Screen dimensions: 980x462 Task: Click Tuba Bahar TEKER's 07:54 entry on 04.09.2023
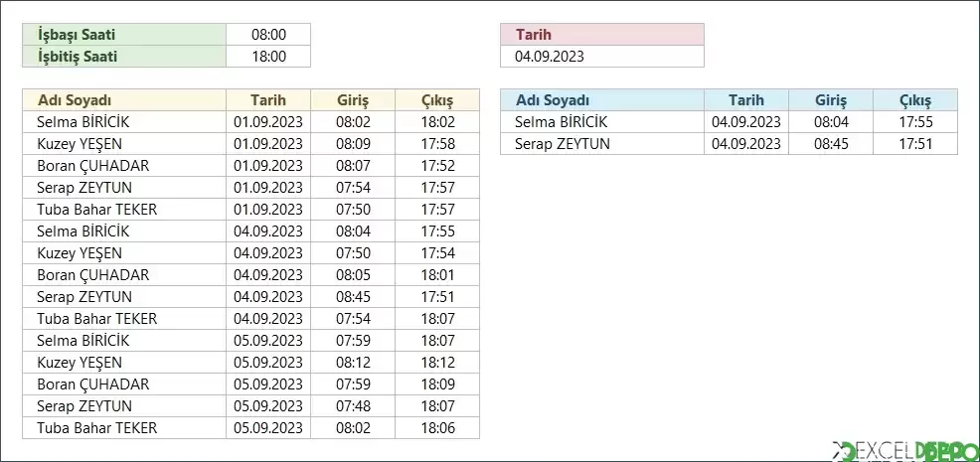(353, 319)
